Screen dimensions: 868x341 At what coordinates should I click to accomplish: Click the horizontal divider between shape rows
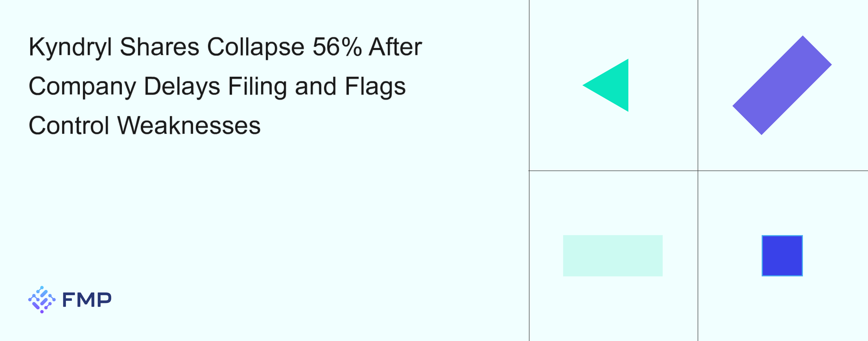[613, 171]
